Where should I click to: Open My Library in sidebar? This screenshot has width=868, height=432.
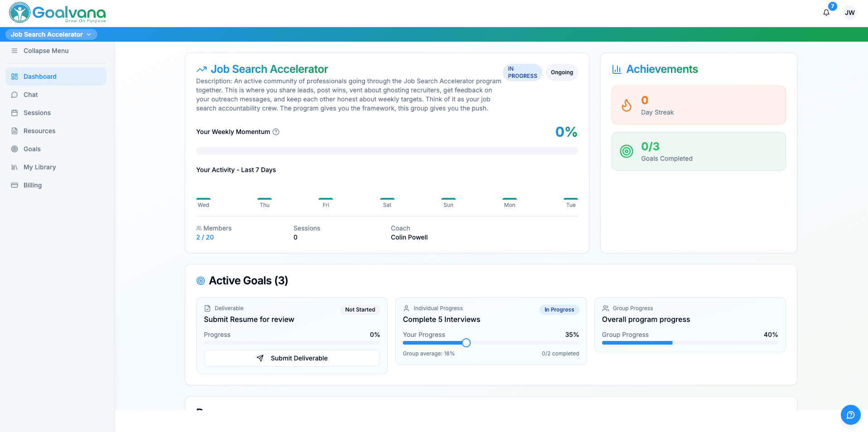[40, 167]
